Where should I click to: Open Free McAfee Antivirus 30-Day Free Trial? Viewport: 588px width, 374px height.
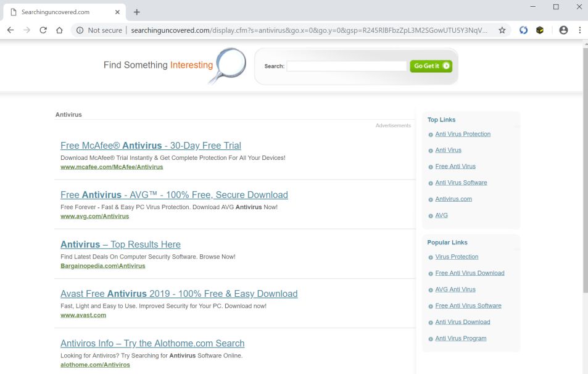pyautogui.click(x=151, y=145)
